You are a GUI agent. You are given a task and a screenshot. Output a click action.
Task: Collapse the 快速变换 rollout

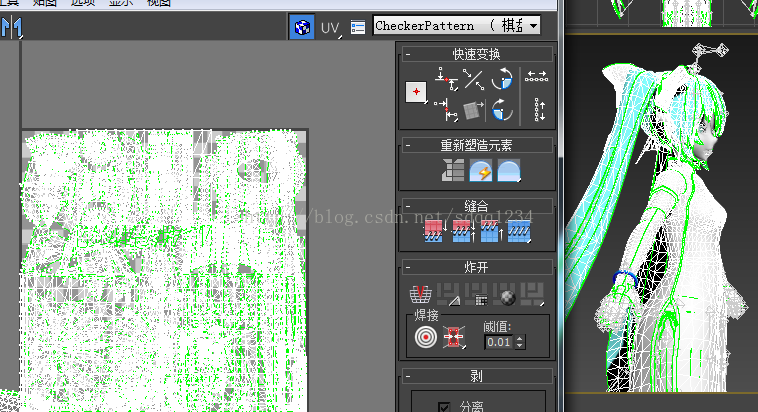pos(408,54)
